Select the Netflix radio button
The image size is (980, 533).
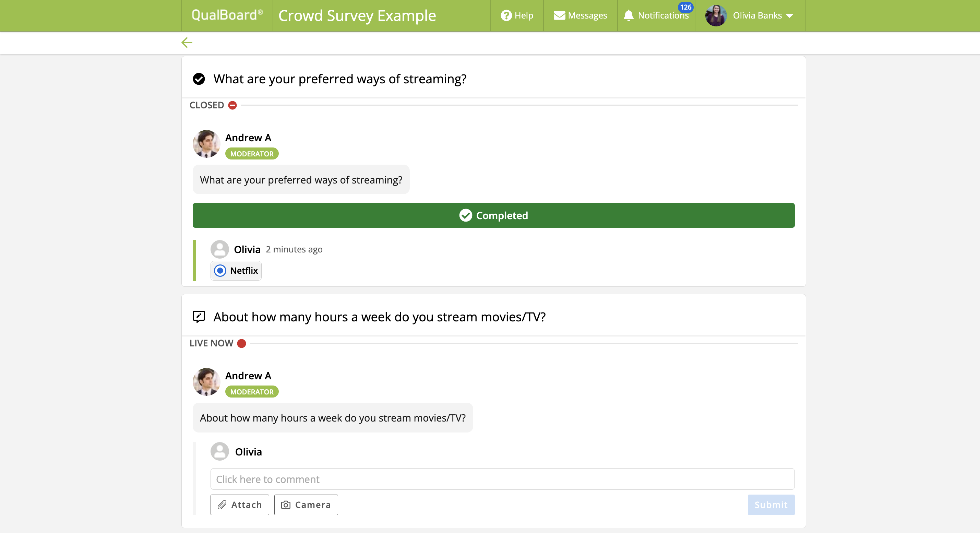(x=220, y=271)
